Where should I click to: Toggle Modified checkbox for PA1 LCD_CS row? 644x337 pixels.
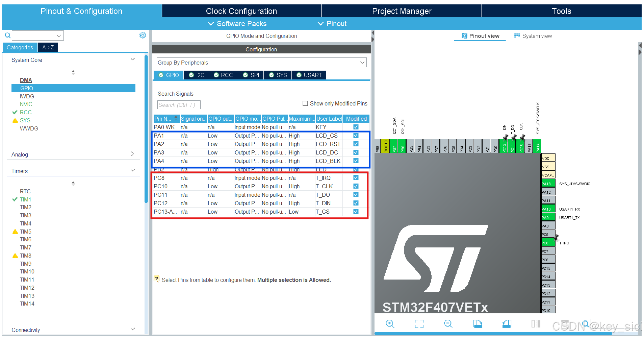click(x=356, y=135)
